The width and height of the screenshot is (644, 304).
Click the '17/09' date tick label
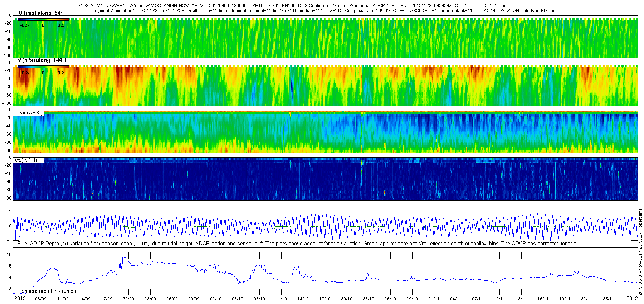107,299
